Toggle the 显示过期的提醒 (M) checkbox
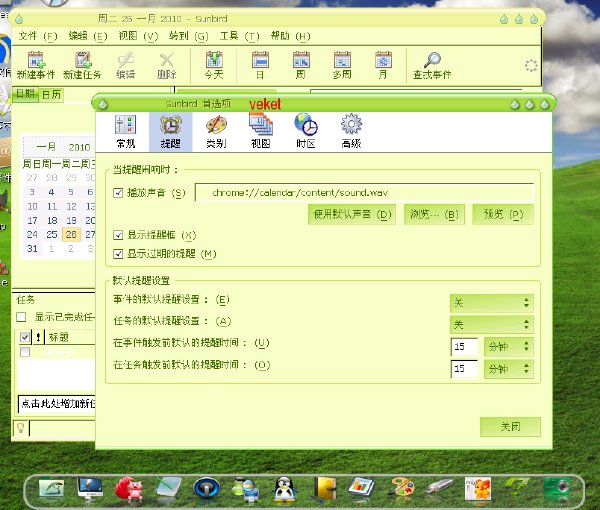 pyautogui.click(x=118, y=253)
